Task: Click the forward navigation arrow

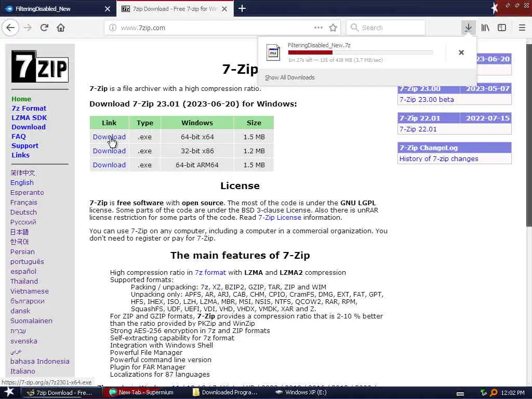Action: [x=28, y=28]
